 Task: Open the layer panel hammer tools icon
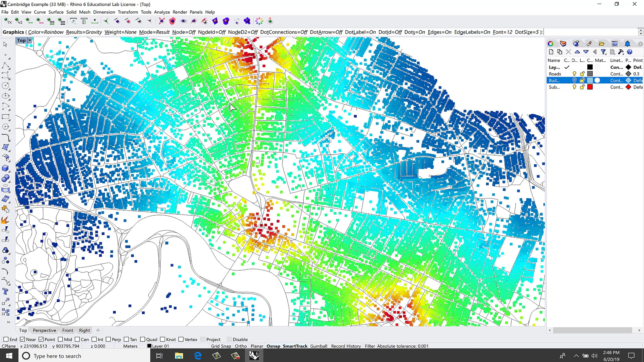[x=621, y=52]
